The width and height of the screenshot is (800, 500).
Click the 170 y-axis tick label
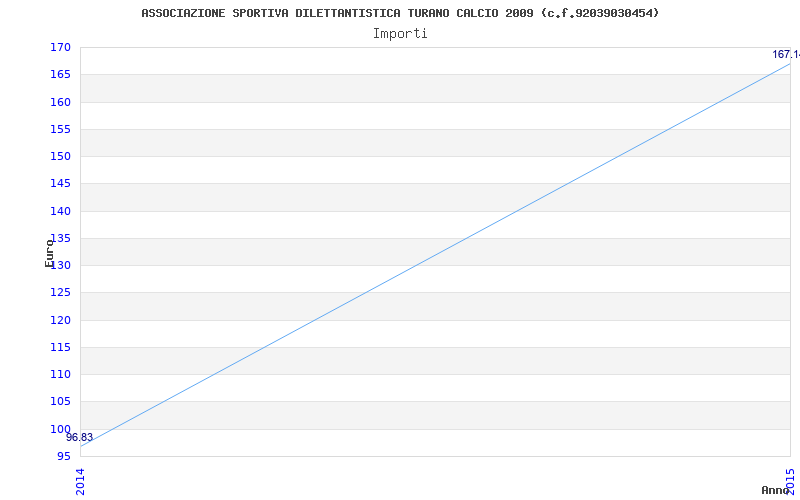click(60, 47)
